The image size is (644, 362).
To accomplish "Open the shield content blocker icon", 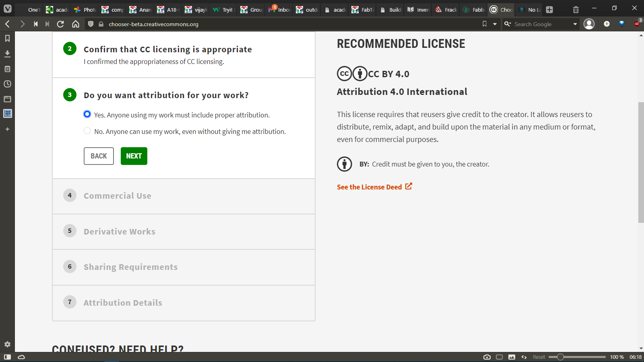I will coord(91,24).
